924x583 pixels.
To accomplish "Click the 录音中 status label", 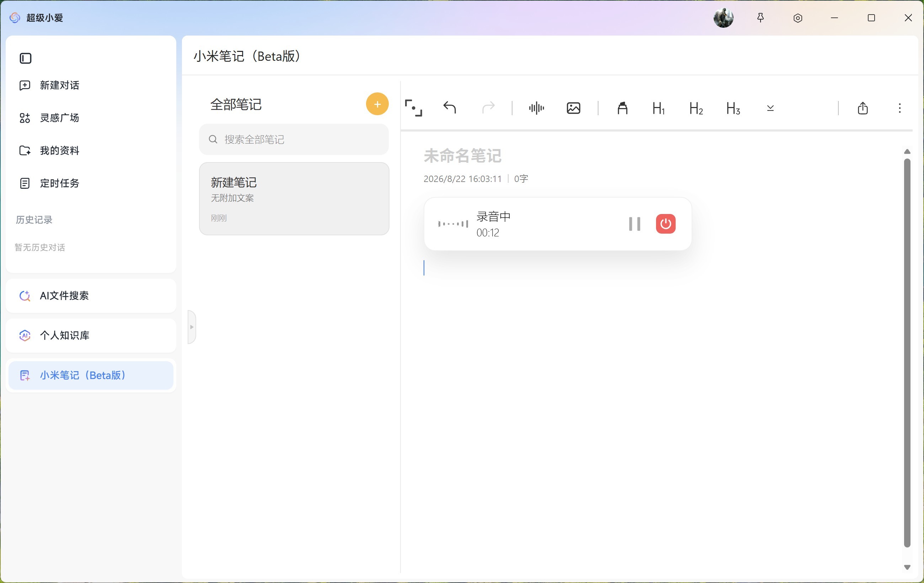I will (x=494, y=216).
